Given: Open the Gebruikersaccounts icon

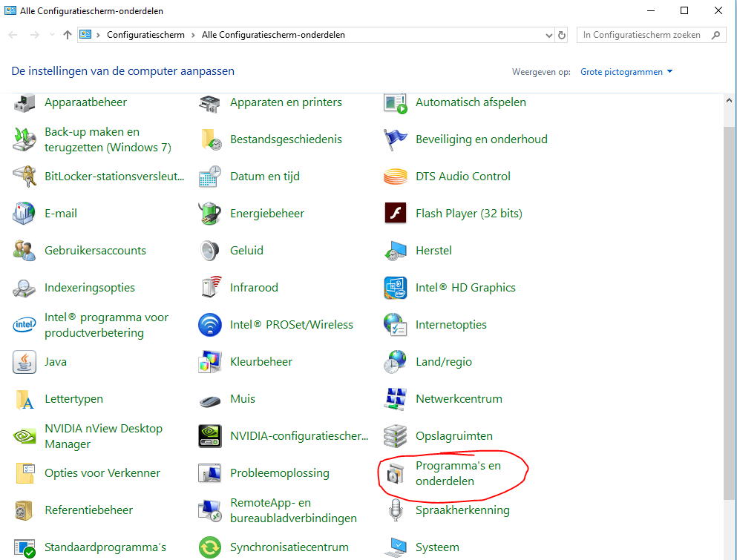Looking at the screenshot, I should pyautogui.click(x=24, y=251).
